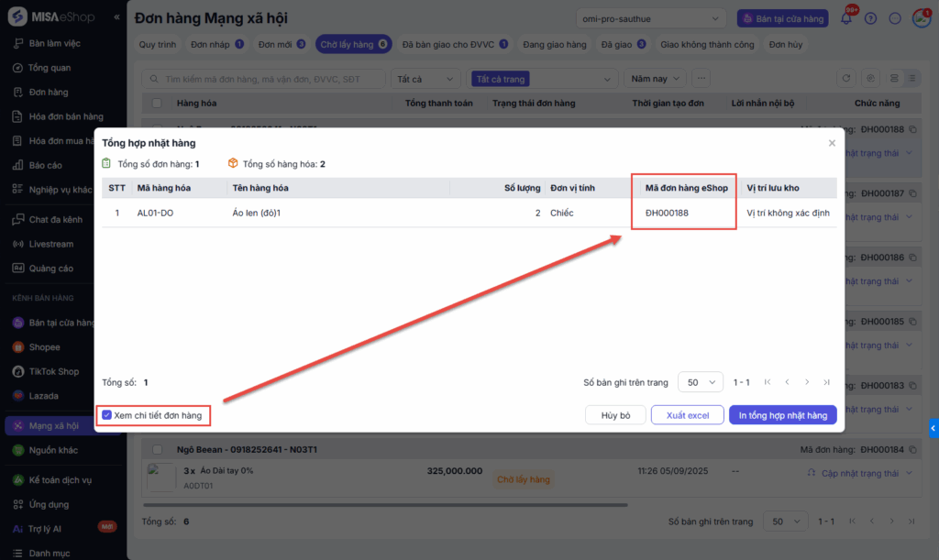Click horizontal scrollbar under order list
Viewport: 939px width, 560px height.
[384, 505]
